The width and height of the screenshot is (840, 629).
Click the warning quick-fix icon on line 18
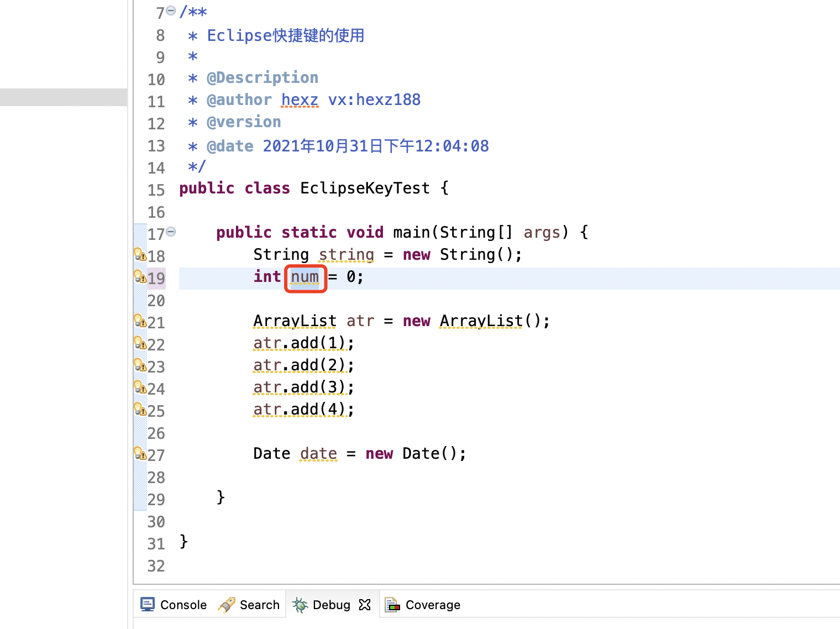tap(140, 254)
